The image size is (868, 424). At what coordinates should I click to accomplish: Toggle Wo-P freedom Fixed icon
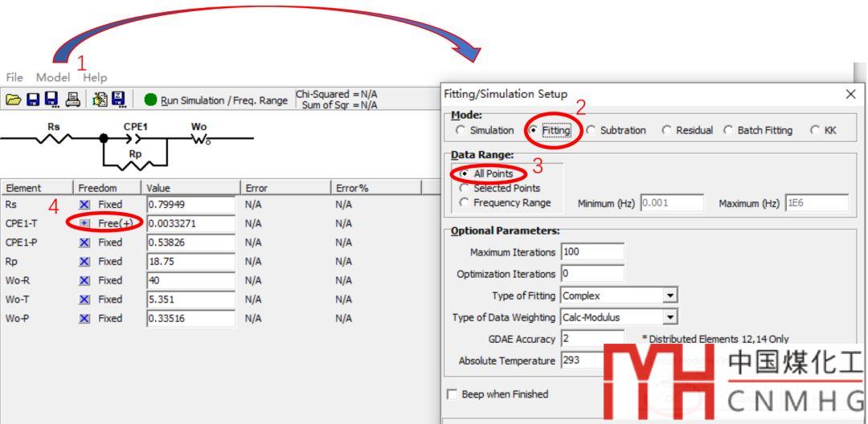(x=84, y=319)
